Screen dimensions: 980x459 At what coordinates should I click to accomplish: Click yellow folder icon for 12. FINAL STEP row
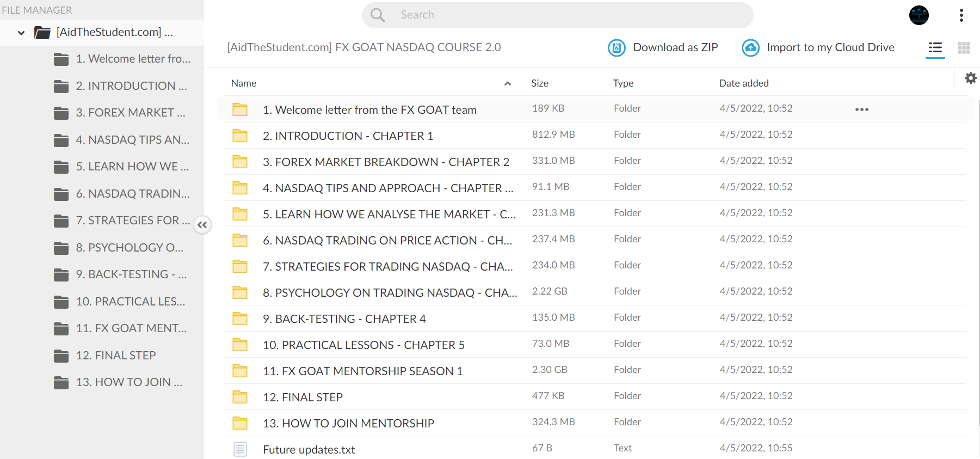tap(240, 397)
